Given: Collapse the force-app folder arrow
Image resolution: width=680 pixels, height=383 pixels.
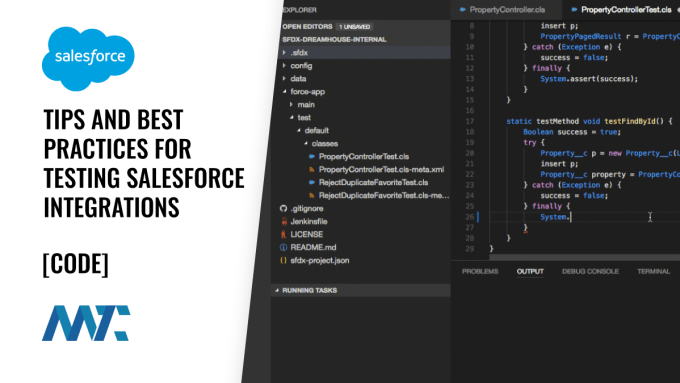Looking at the screenshot, I should click(284, 92).
